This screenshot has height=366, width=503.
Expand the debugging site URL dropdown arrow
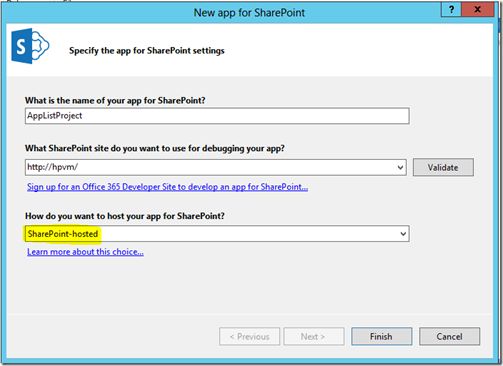[400, 167]
